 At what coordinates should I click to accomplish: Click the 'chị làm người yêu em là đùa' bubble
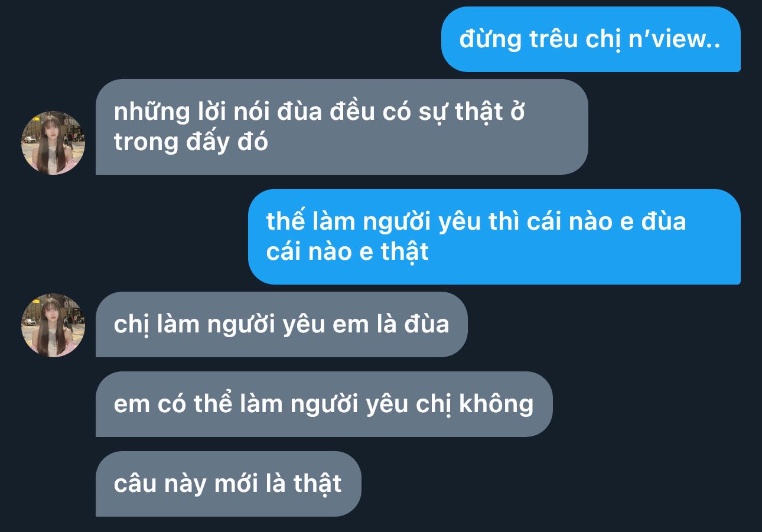pos(281,325)
